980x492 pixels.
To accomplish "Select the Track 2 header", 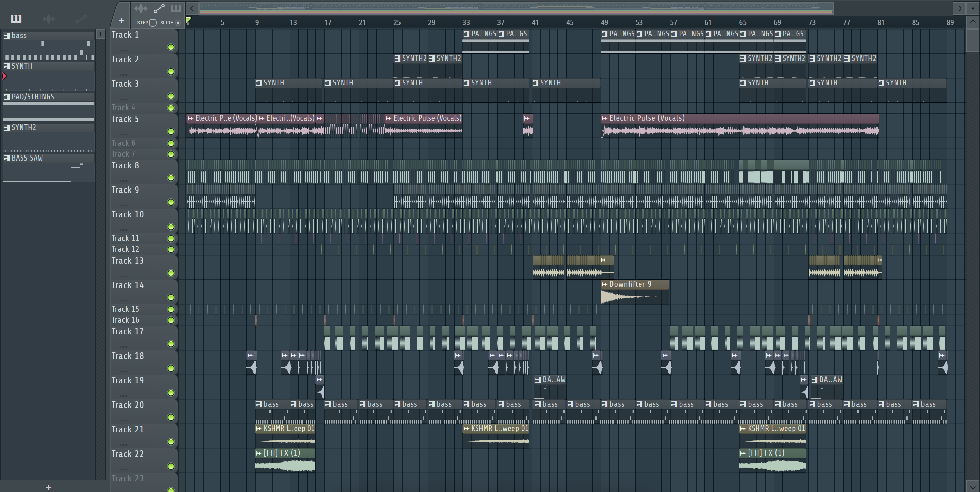I will [x=144, y=65].
